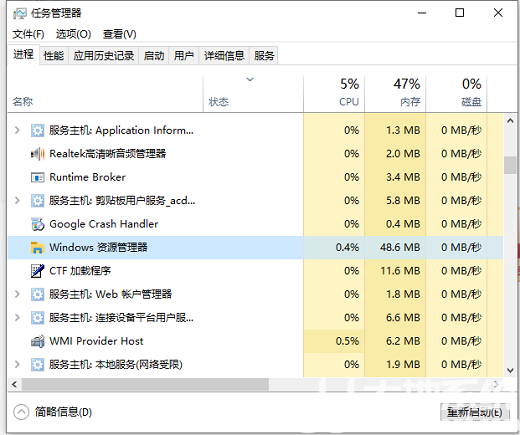
Task: Click the CTF 加载程序 pen icon
Action: coord(37,271)
